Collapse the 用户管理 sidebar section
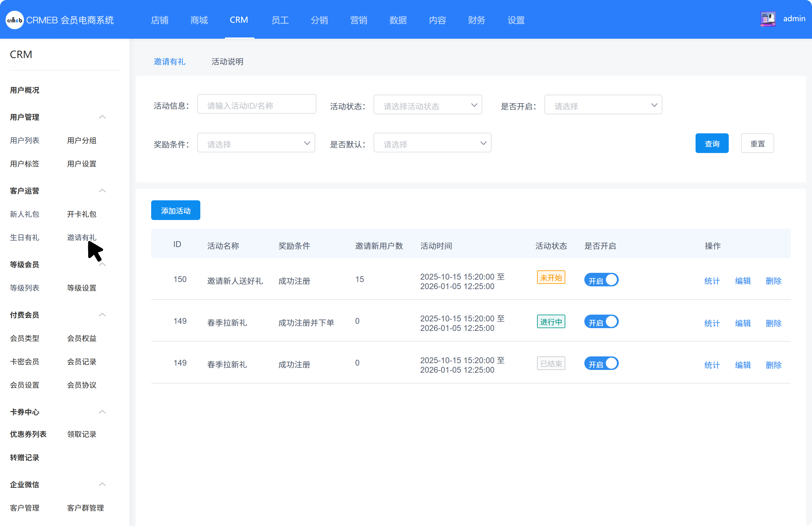812x526 pixels. 102,117
